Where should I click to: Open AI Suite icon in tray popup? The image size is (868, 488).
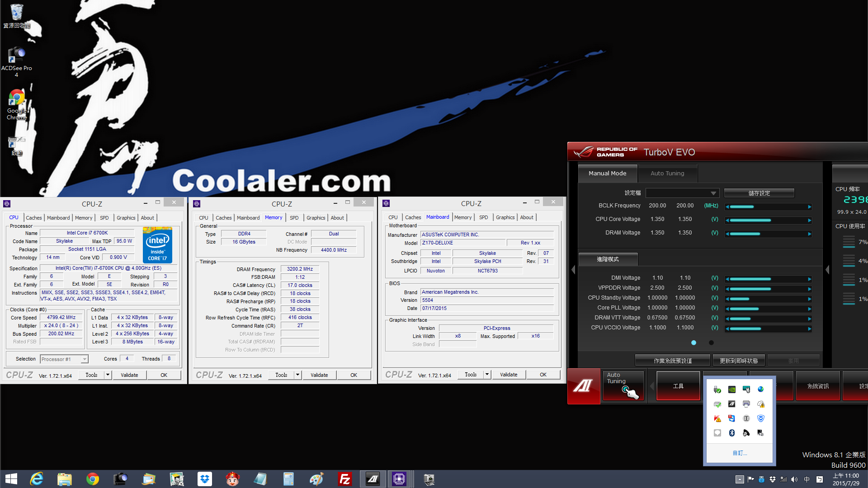pyautogui.click(x=731, y=404)
